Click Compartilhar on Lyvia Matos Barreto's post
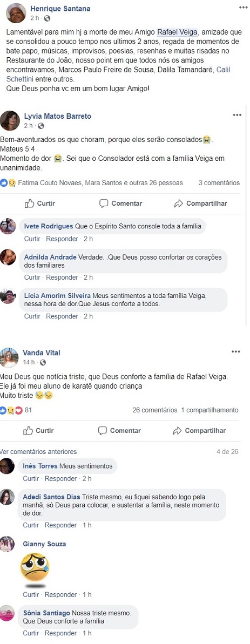 point(200,204)
